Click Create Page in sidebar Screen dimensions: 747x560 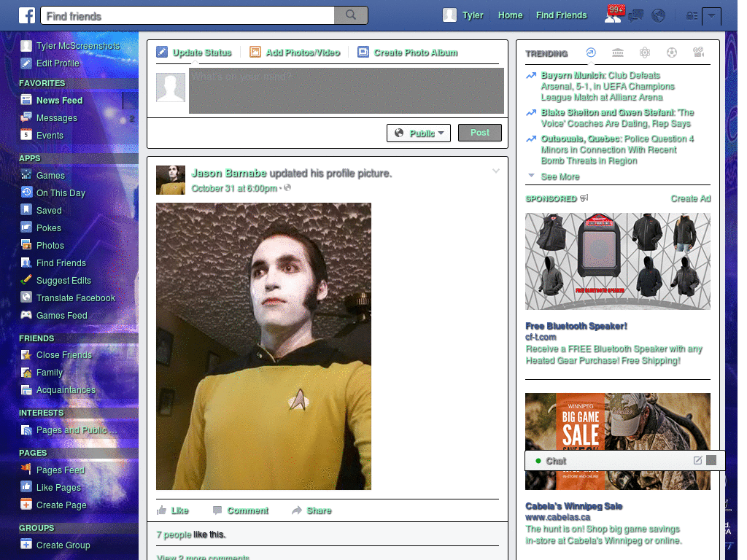[x=61, y=505]
